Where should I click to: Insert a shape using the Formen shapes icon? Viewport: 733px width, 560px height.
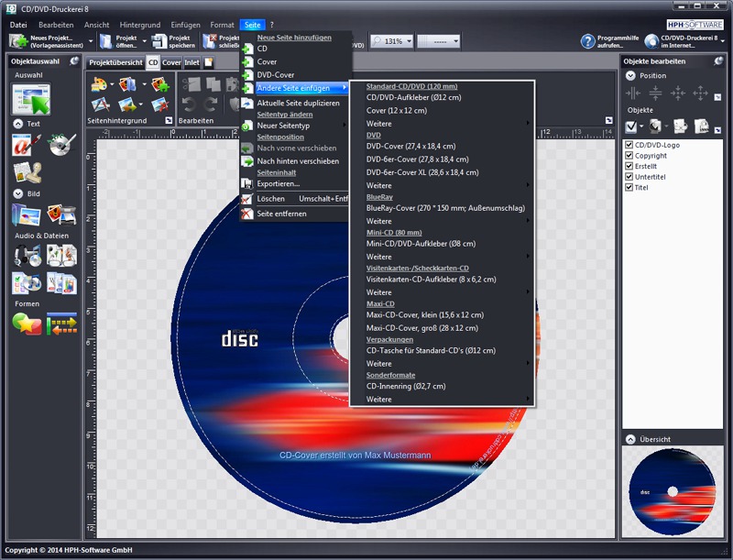[x=27, y=324]
